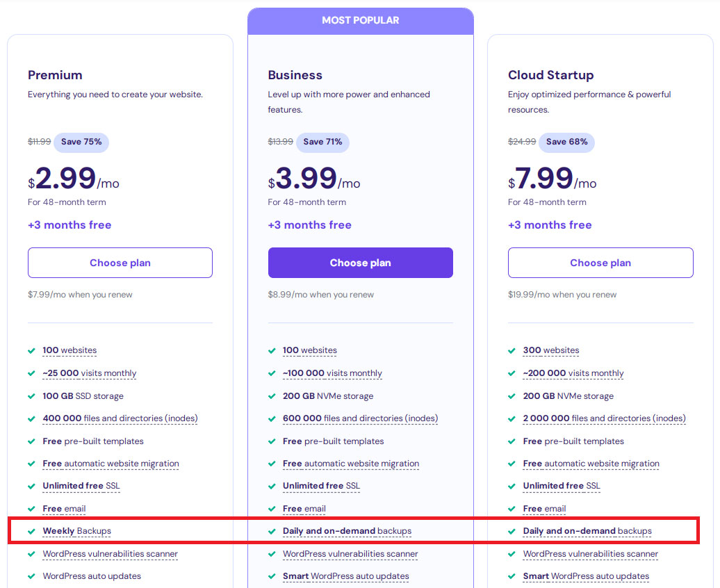The image size is (720, 588).
Task: Click Premium '100 websites' feature text
Action: coord(69,350)
